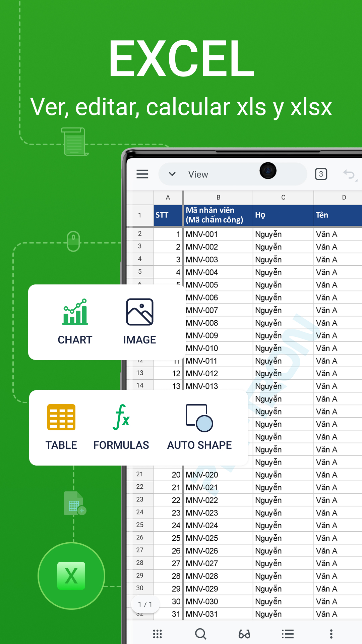Select cell MNV-003
The image size is (362, 644).
[218, 260]
